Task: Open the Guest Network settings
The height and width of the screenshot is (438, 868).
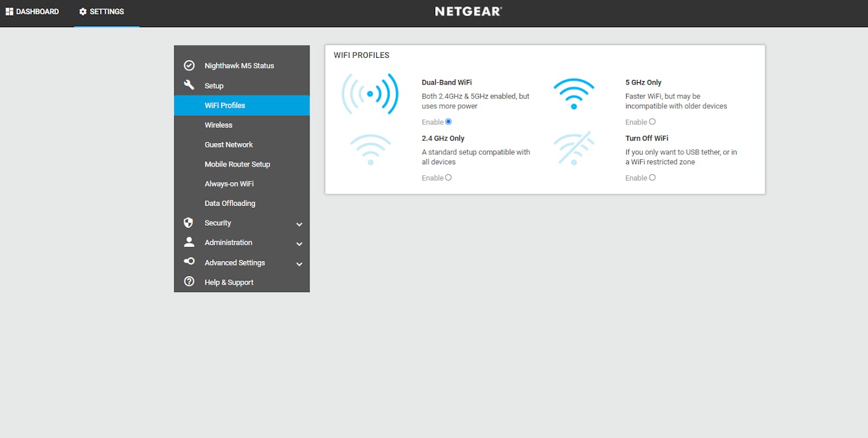Action: (229, 144)
